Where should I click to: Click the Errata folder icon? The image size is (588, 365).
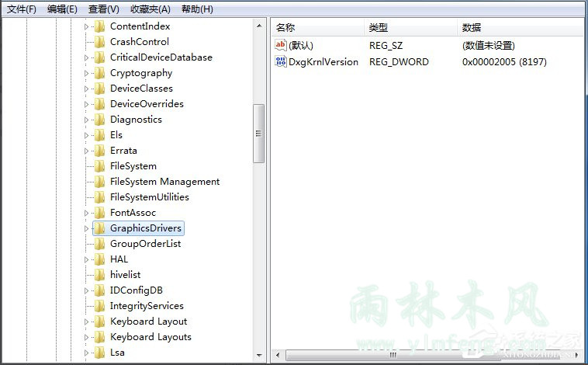point(99,151)
